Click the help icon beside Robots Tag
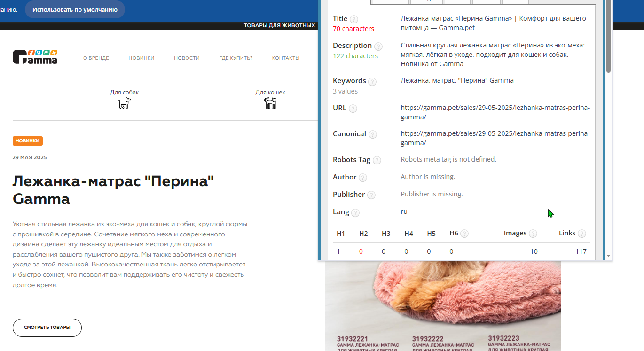The image size is (644, 351). pos(377,160)
